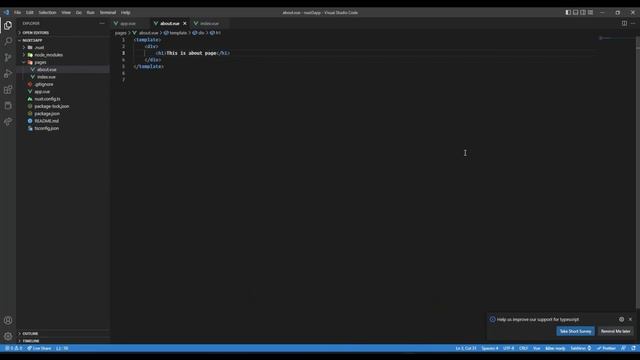640x360 pixels.
Task: Open .gitignore in the explorer tree
Action: [63, 84]
